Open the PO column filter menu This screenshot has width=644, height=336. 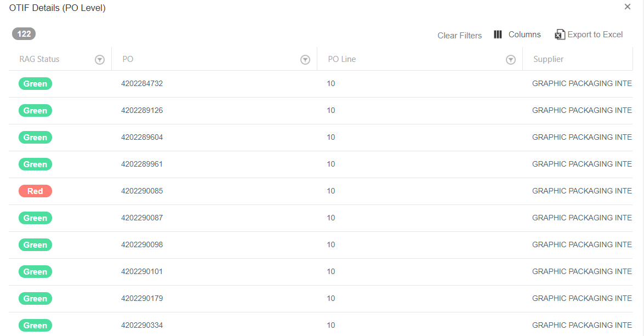(x=305, y=59)
